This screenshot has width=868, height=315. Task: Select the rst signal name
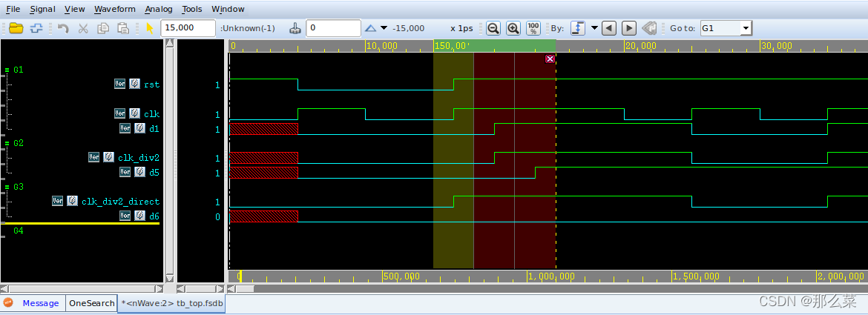151,84
